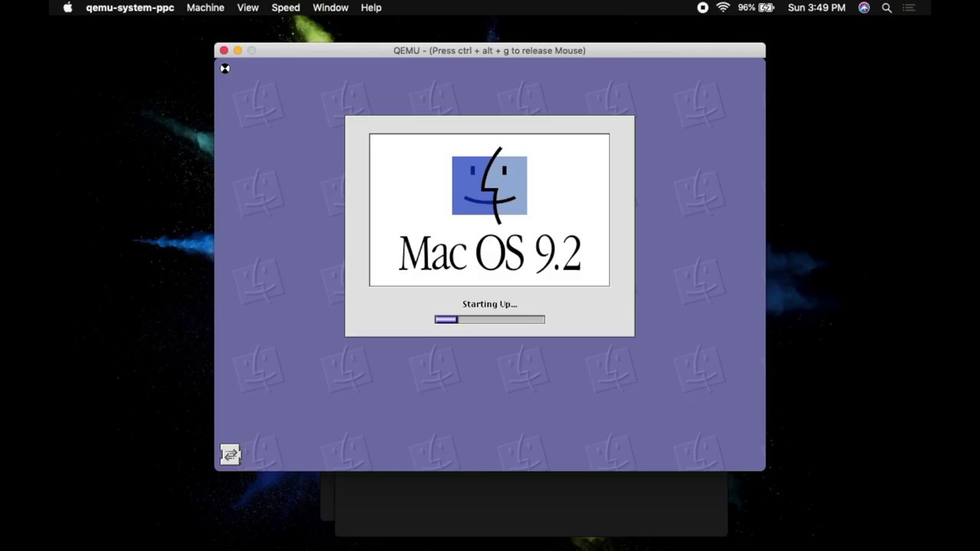Minimize the QEMU window with yellow button
The image size is (980, 551).
pyautogui.click(x=237, y=51)
